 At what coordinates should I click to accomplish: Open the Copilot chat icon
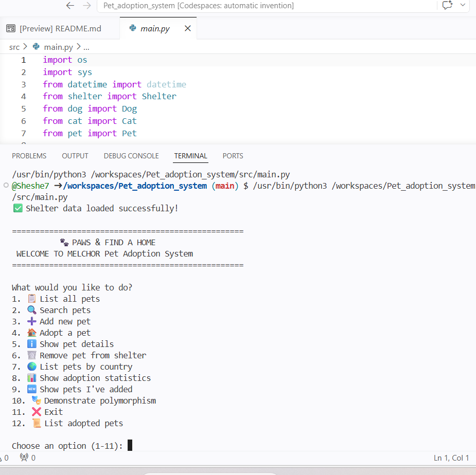(447, 5)
